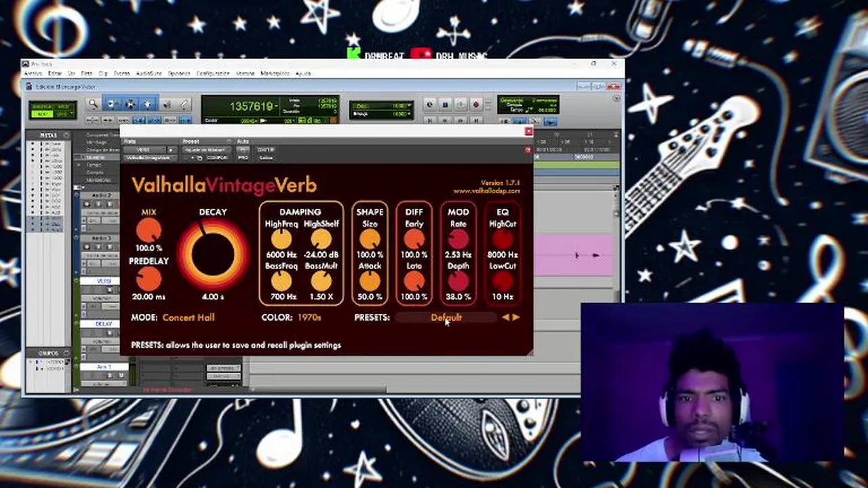
Task: Click the Attack knob in SHAPE section
Action: click(370, 281)
